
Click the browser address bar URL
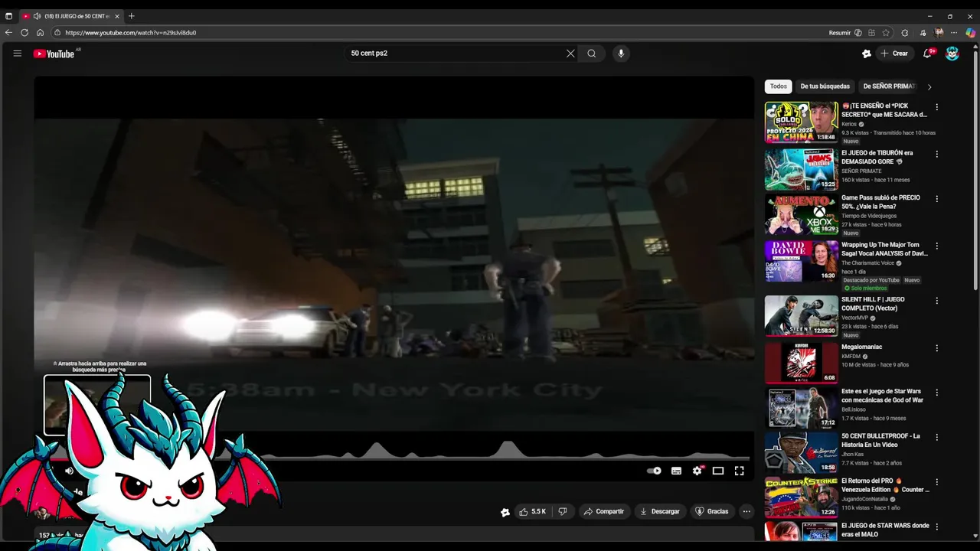(x=130, y=33)
